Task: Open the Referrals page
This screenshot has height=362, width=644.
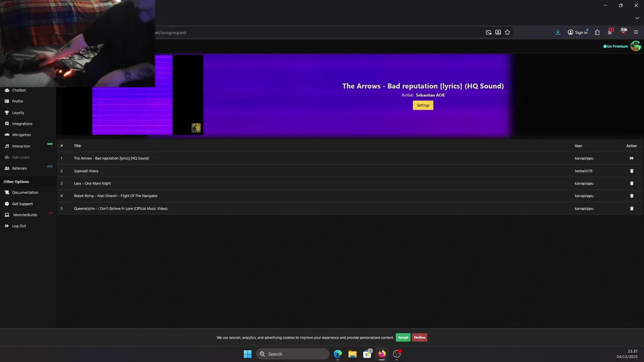Action: click(19, 168)
